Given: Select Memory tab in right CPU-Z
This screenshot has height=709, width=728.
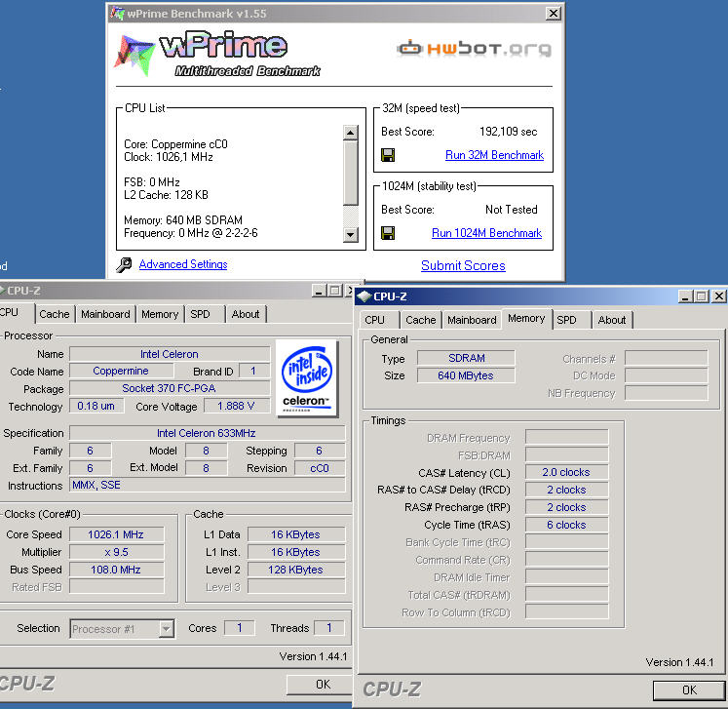Looking at the screenshot, I should coord(526,318).
